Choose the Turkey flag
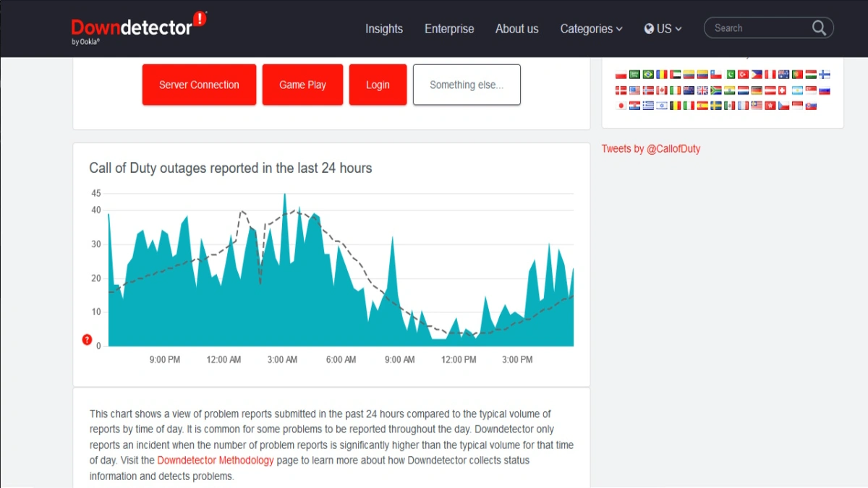This screenshot has height=488, width=868. pos(743,74)
